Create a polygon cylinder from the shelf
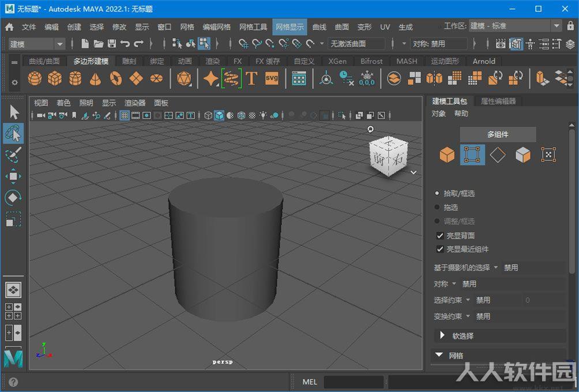The image size is (579, 392). pyautogui.click(x=75, y=78)
